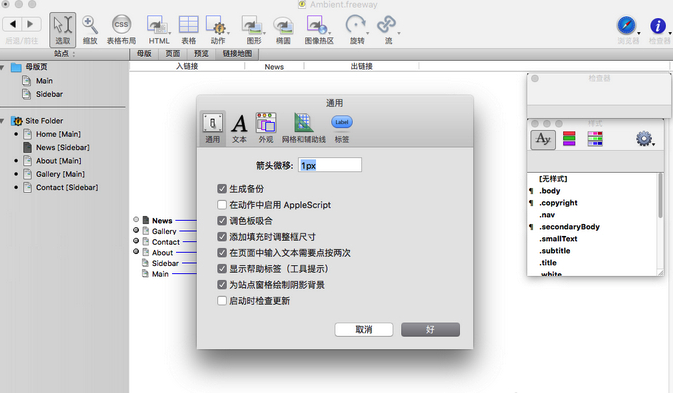This screenshot has height=393, width=673.
Task: Toggle 为站点窗格绘制阴影背景 checkbox
Action: (x=222, y=284)
